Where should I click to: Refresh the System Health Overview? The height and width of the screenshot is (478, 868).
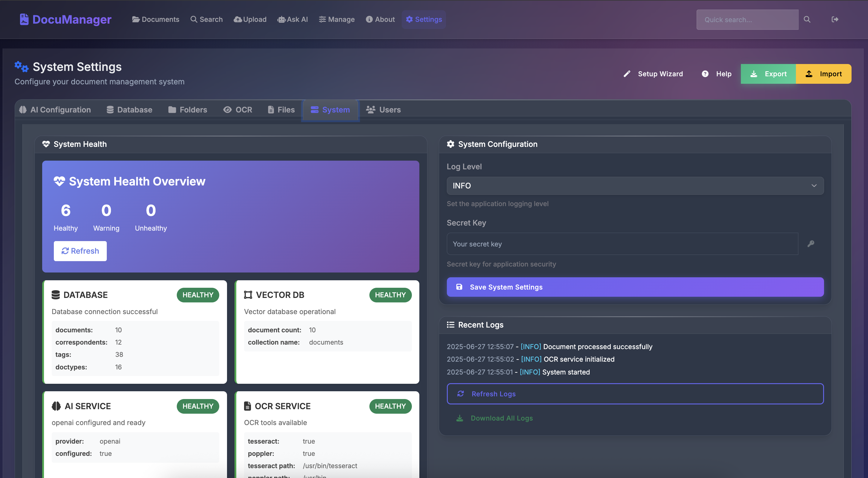tap(80, 251)
